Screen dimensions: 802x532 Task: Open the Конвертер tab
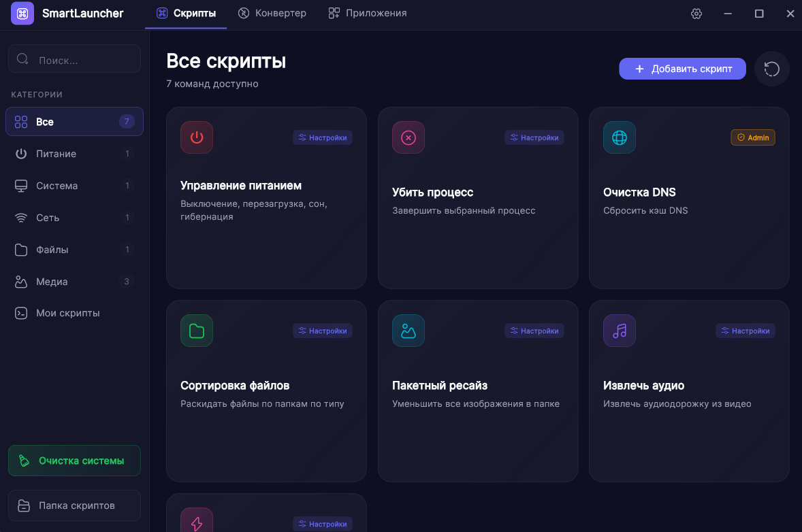272,14
